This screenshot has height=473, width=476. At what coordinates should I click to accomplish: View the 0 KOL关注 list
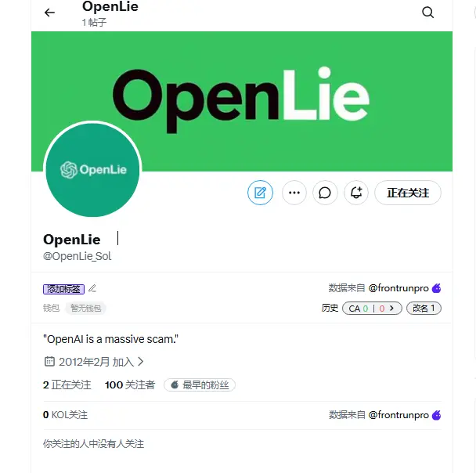pos(65,415)
